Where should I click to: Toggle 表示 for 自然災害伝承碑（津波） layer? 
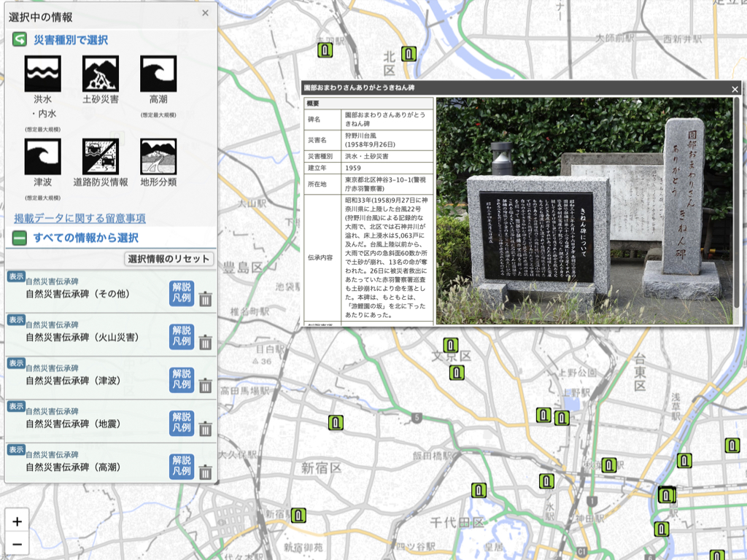click(16, 363)
